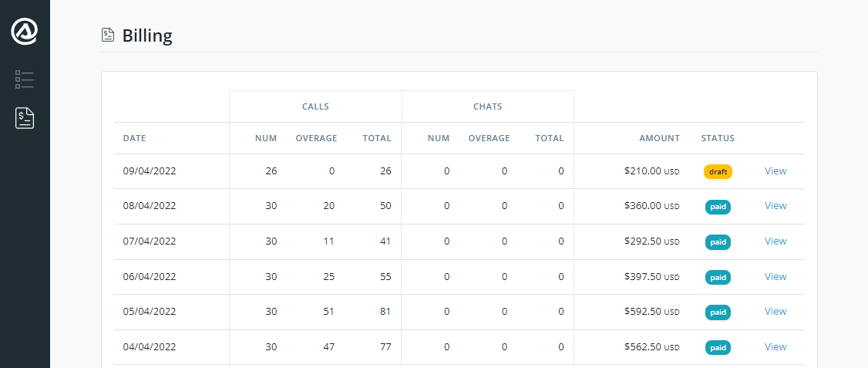This screenshot has width=868, height=368.
Task: Click paid badge for 07/04/2022
Action: click(x=718, y=242)
